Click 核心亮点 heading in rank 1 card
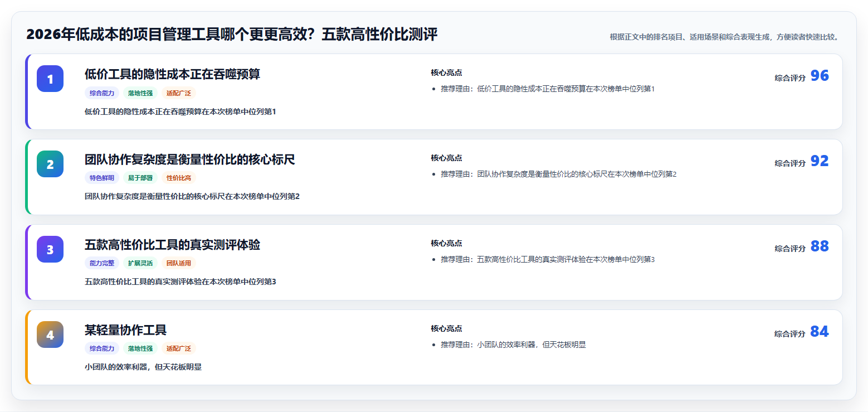Viewport: 868px width, 412px height. (x=446, y=72)
